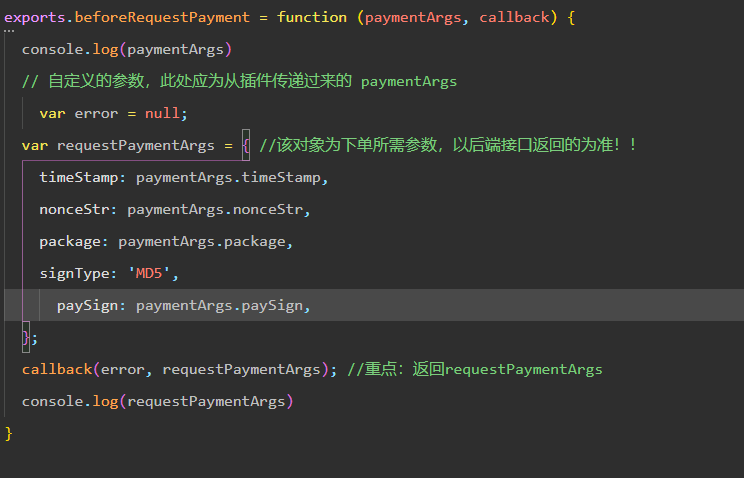Click the final closing brace of the function
The height and width of the screenshot is (478, 744).
click(x=9, y=433)
